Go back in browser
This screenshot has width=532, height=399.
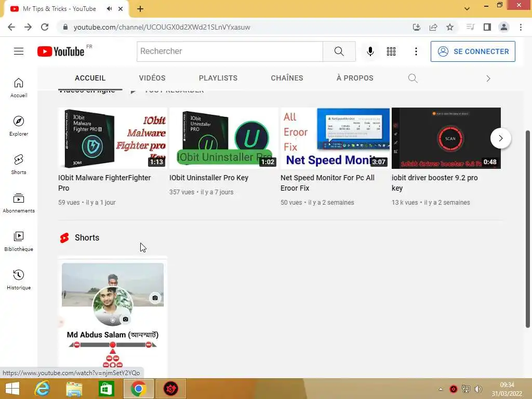tap(11, 27)
